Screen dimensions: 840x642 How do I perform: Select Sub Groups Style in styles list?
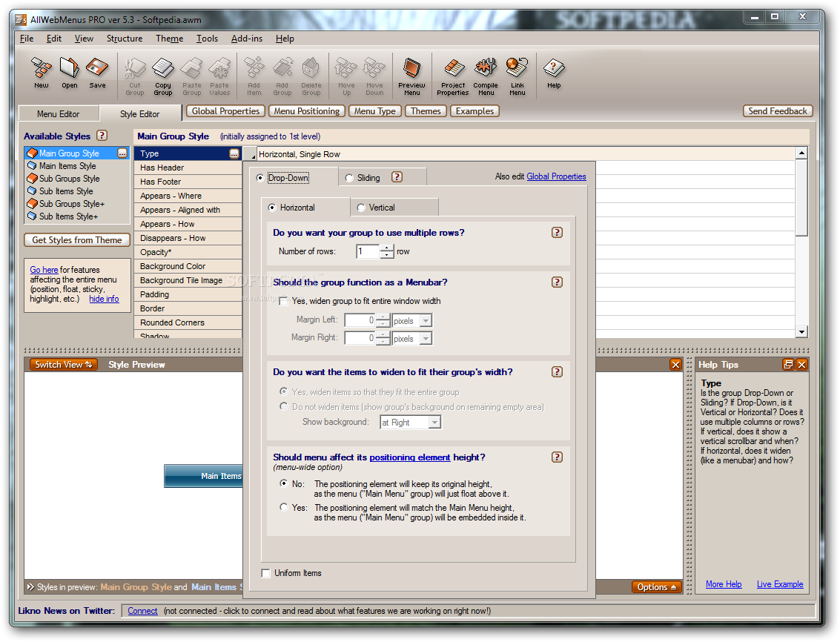click(69, 179)
